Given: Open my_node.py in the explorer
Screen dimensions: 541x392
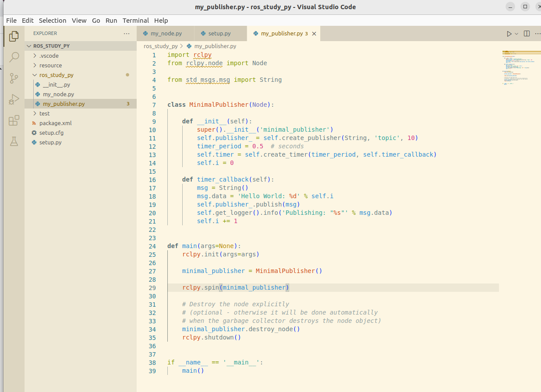Looking at the screenshot, I should tap(81, 94).
